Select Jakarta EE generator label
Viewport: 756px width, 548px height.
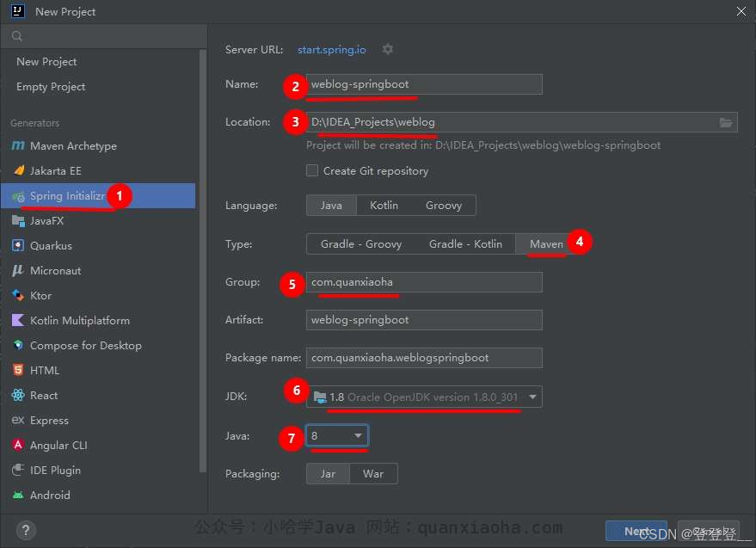point(55,171)
